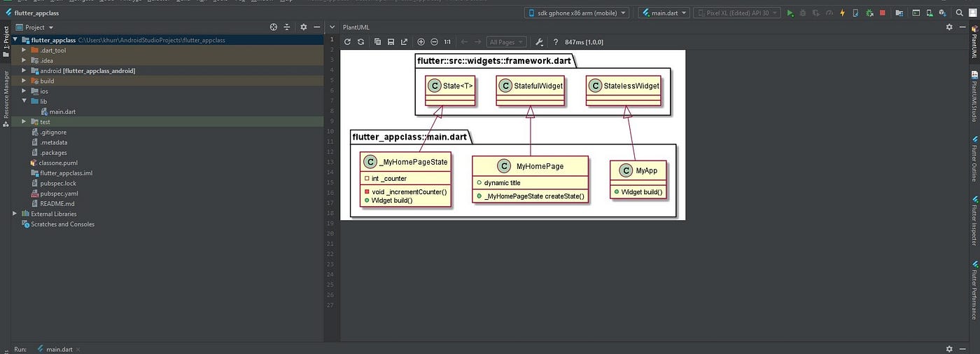Save the PlantUML diagram to file
Viewport: 980px width, 354px height.
click(x=391, y=42)
